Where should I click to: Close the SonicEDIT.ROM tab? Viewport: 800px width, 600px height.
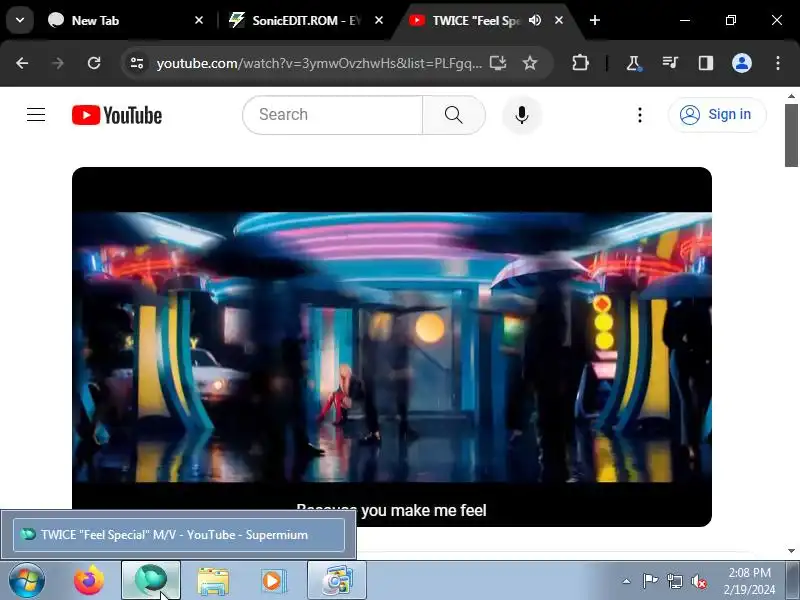pos(379,20)
